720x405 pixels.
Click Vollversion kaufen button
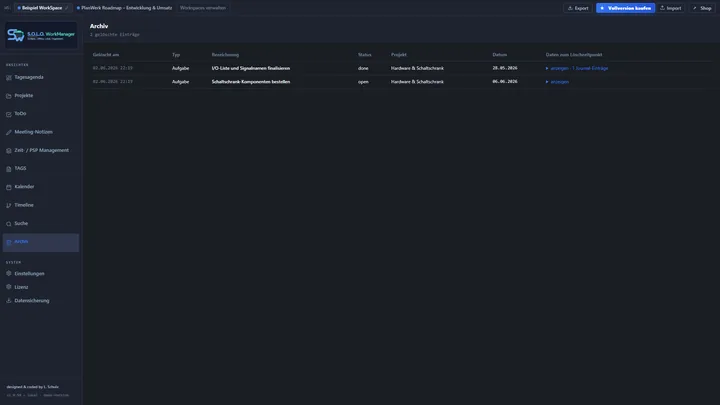pos(625,8)
